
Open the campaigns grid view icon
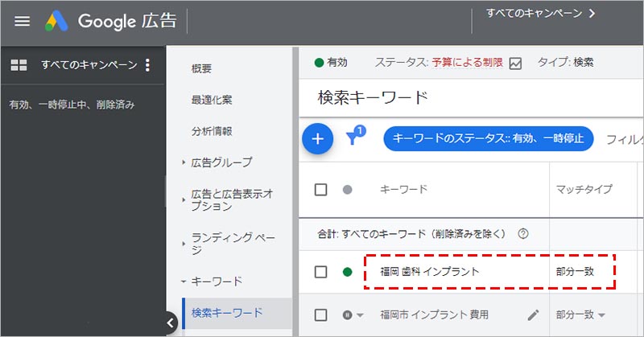pyautogui.click(x=19, y=65)
